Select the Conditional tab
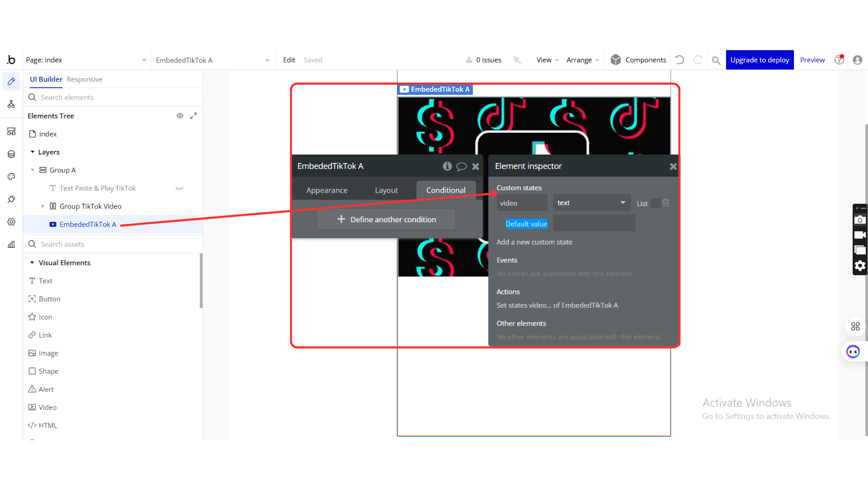The height and width of the screenshot is (489, 868). point(446,191)
